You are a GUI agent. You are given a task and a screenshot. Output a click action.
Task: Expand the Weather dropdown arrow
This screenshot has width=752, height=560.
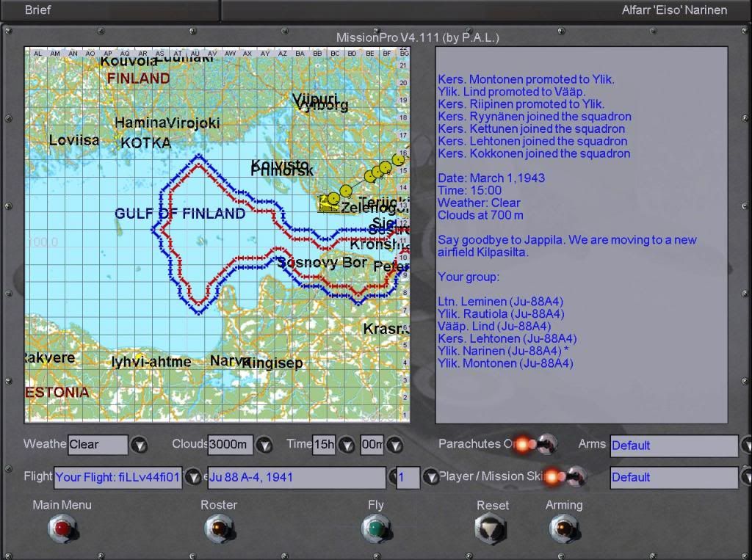click(x=139, y=445)
